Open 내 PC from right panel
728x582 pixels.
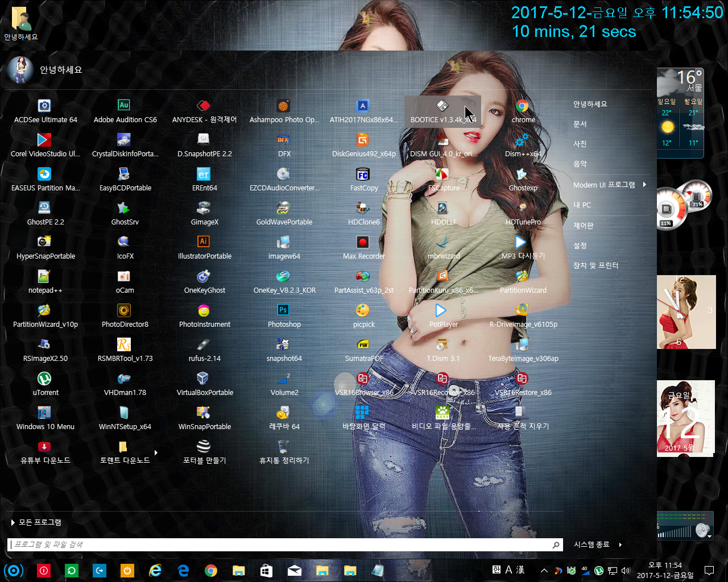click(582, 205)
